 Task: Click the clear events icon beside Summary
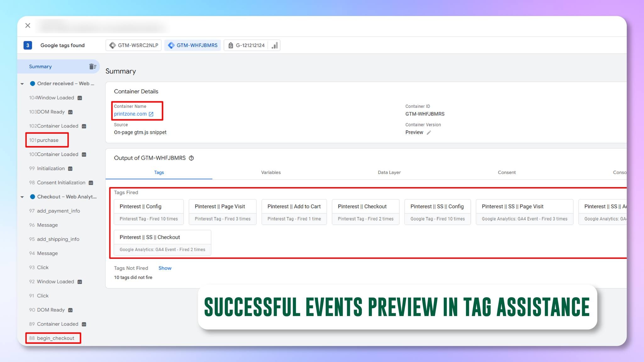coord(92,67)
